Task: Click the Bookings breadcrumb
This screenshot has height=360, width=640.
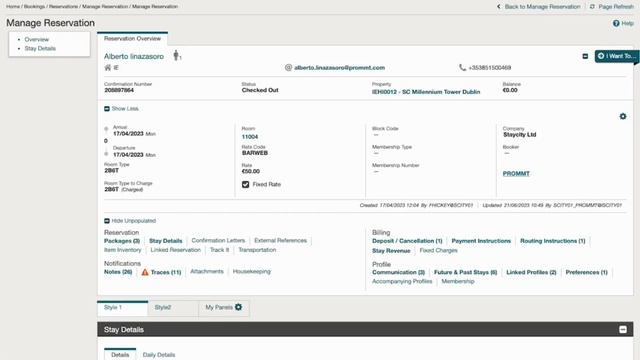Action: point(34,7)
